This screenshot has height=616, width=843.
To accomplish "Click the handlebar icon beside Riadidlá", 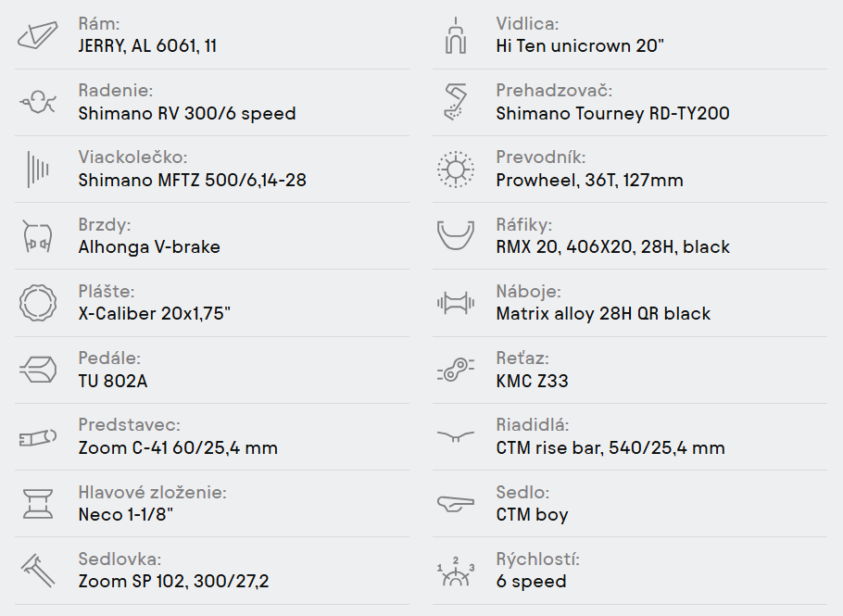I will (456, 436).
